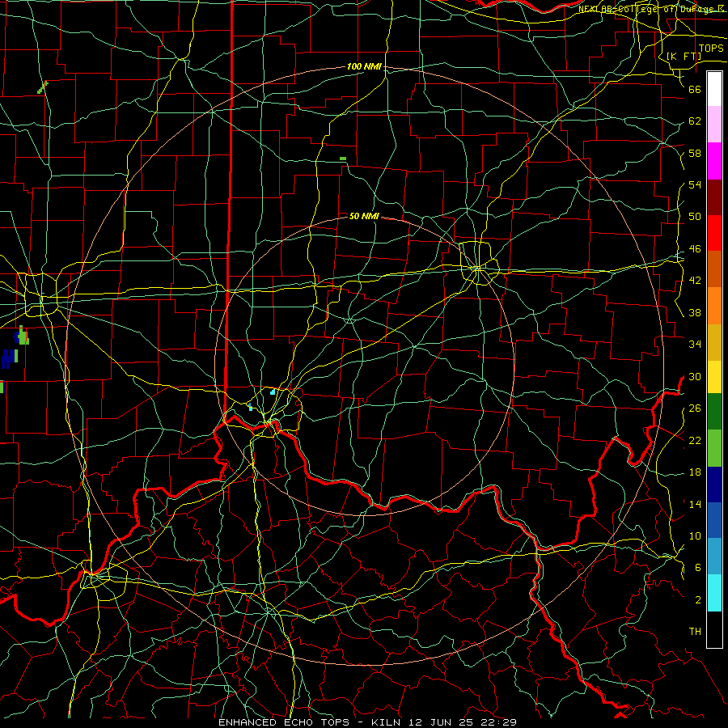This screenshot has height=728, width=728.
Task: Click the white swatch atop the tops legend
Action: pyautogui.click(x=714, y=89)
